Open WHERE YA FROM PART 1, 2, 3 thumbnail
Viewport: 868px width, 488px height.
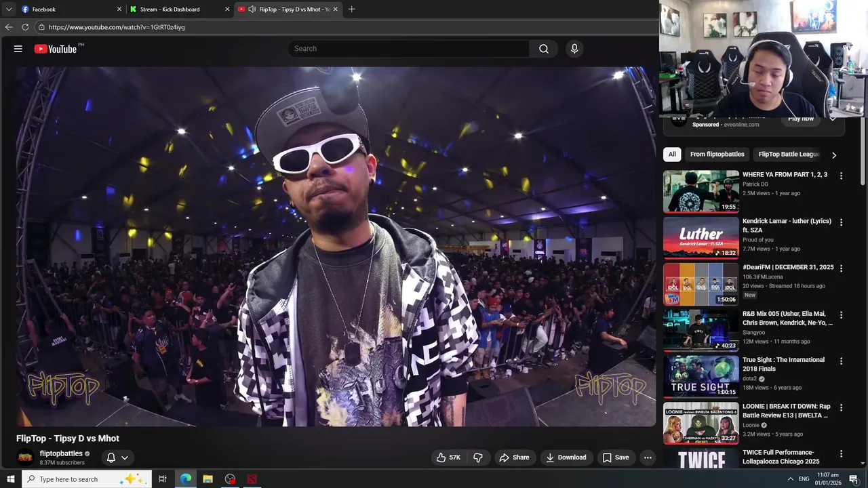click(x=701, y=191)
